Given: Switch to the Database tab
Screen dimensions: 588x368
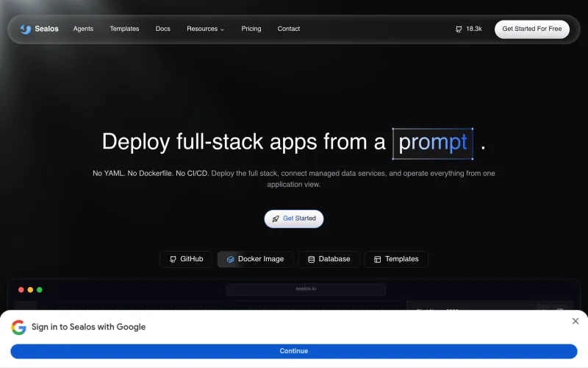Looking at the screenshot, I should point(329,259).
